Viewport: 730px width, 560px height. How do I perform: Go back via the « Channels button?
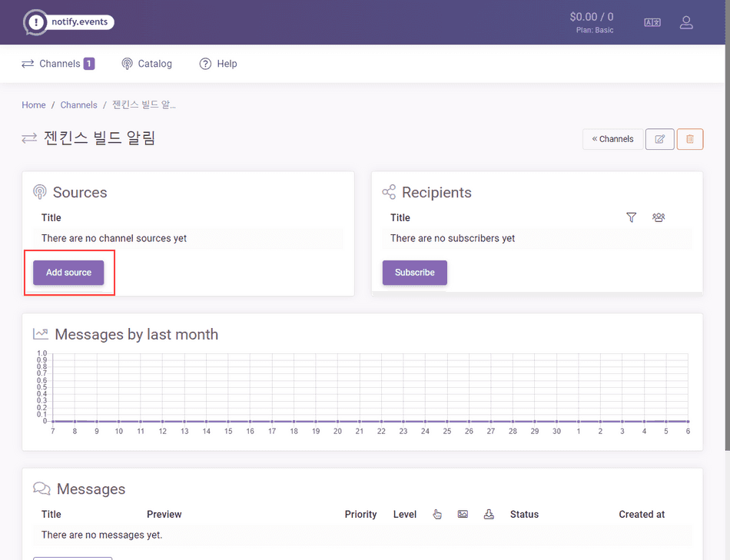tap(612, 139)
